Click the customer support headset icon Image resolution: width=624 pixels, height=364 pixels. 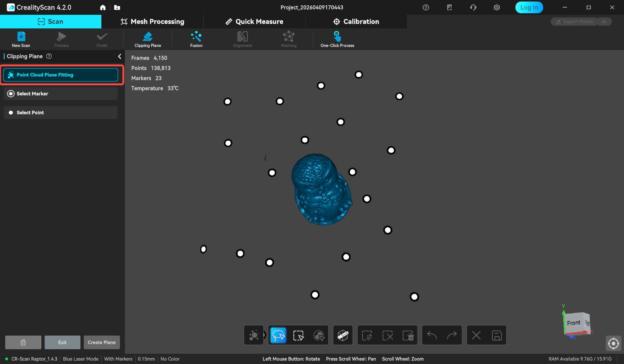click(473, 8)
